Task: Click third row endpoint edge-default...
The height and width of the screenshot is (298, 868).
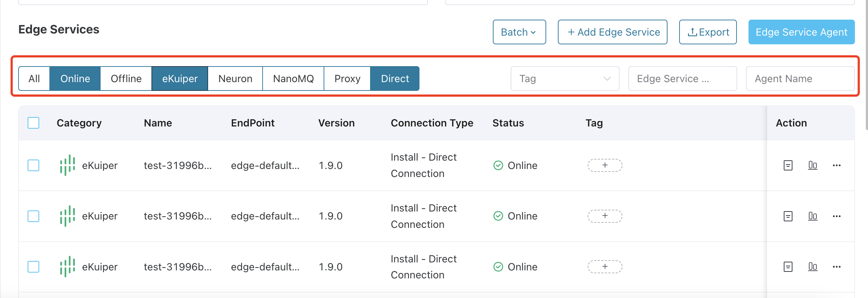Action: pyautogui.click(x=265, y=267)
